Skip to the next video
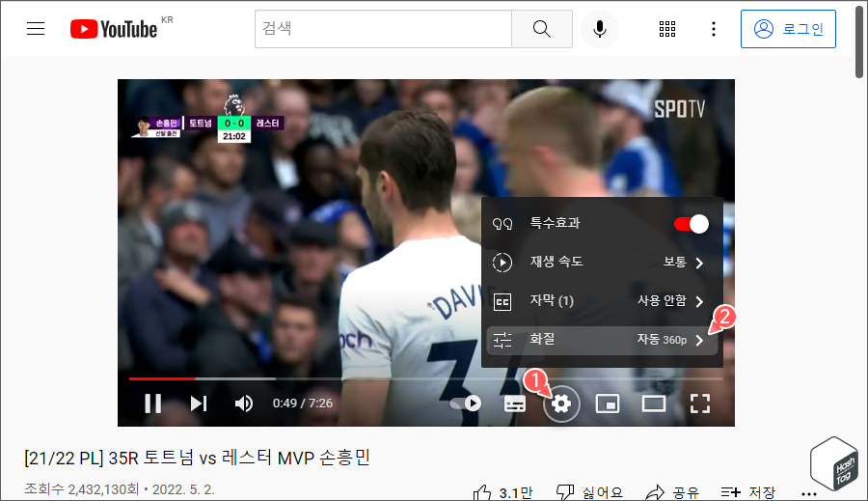This screenshot has width=868, height=501. coord(199,404)
